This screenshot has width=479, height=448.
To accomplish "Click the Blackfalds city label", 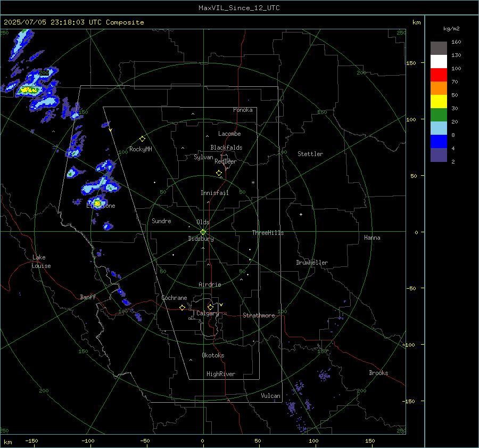I will point(226,148).
